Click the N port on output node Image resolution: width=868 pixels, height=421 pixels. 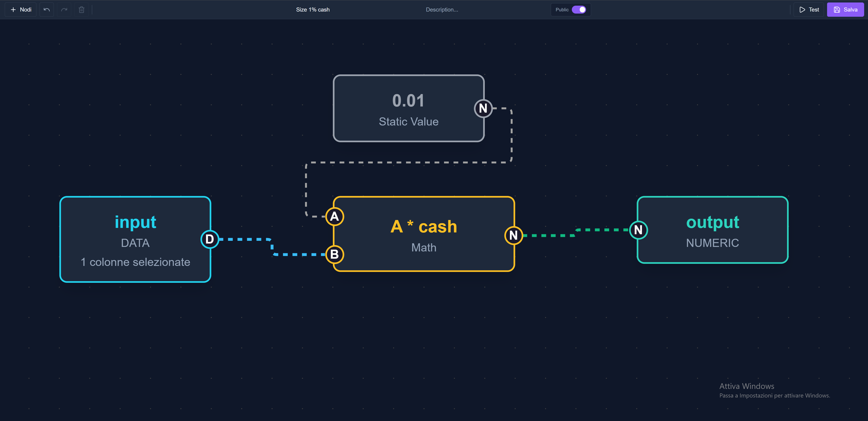click(x=638, y=230)
